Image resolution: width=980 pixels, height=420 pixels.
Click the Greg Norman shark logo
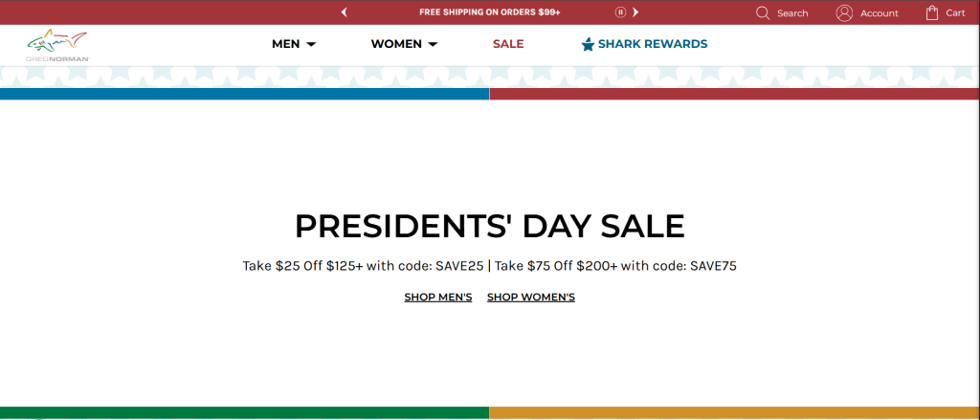tap(58, 45)
